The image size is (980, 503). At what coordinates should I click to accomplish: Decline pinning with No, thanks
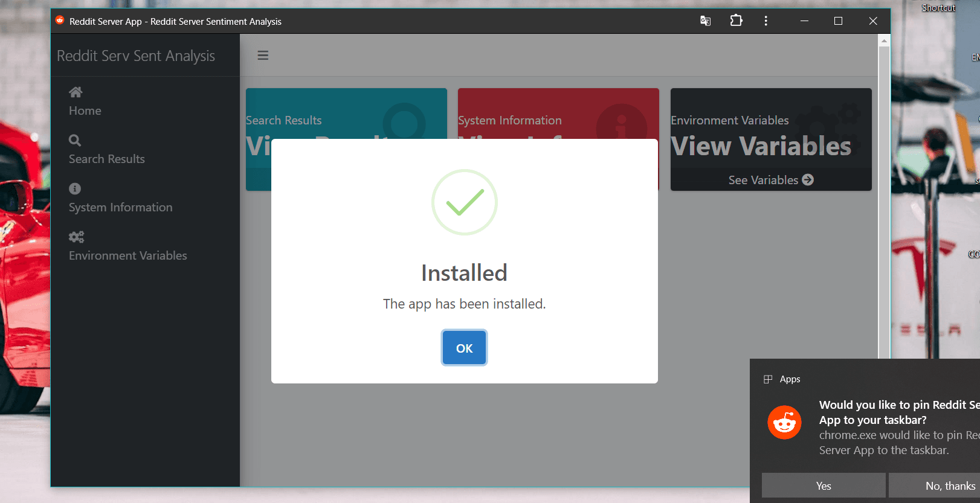point(935,485)
